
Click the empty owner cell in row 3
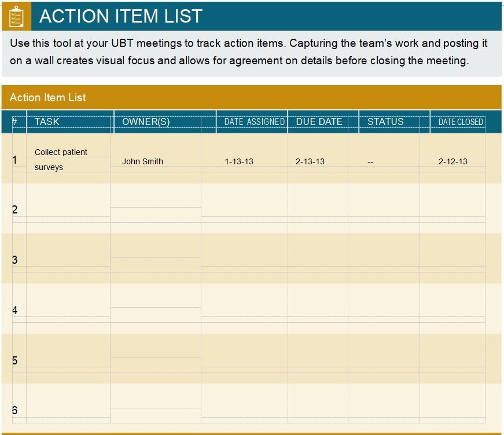156,259
